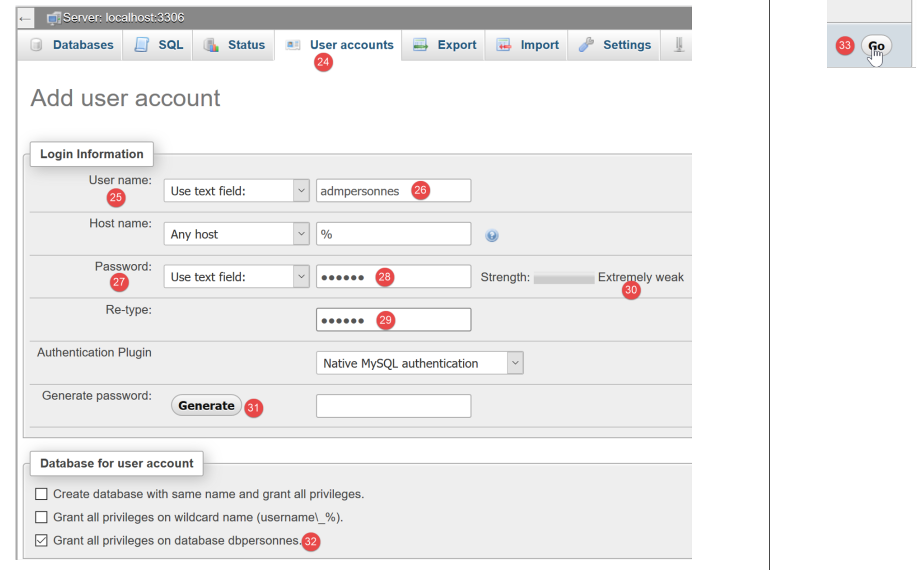Open the Any host dropdown
The image size is (924, 570).
point(236,234)
